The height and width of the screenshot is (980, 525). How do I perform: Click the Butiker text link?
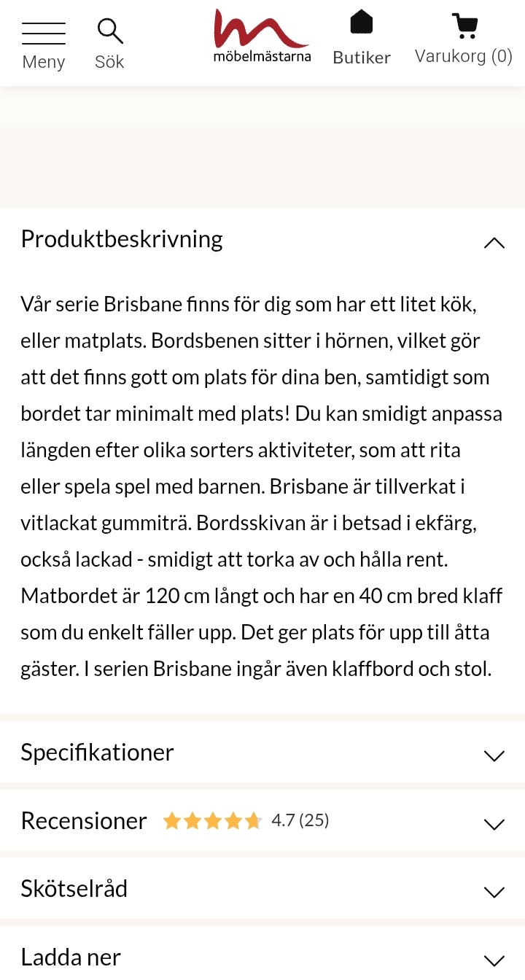pos(362,58)
